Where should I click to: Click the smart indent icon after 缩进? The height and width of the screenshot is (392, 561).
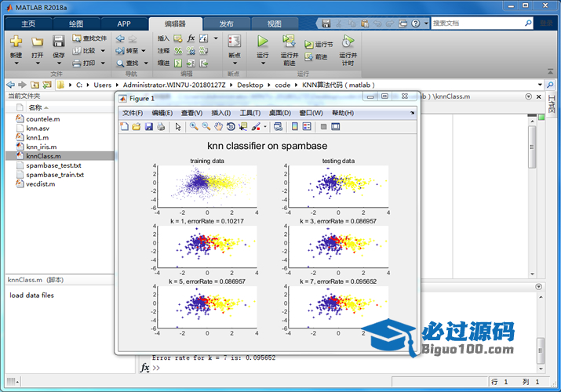click(178, 64)
